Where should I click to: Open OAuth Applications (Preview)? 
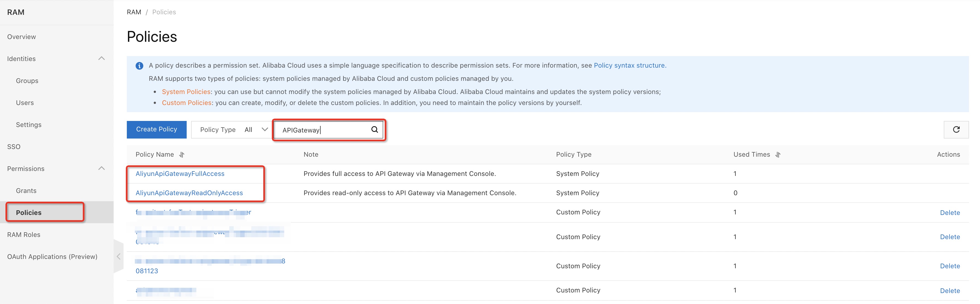tap(52, 257)
